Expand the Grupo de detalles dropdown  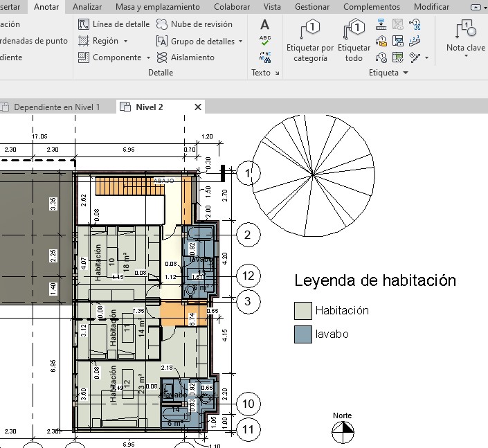pos(240,41)
